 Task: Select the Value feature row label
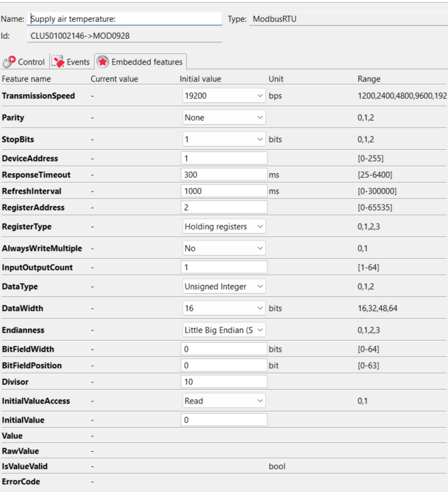[x=12, y=436]
